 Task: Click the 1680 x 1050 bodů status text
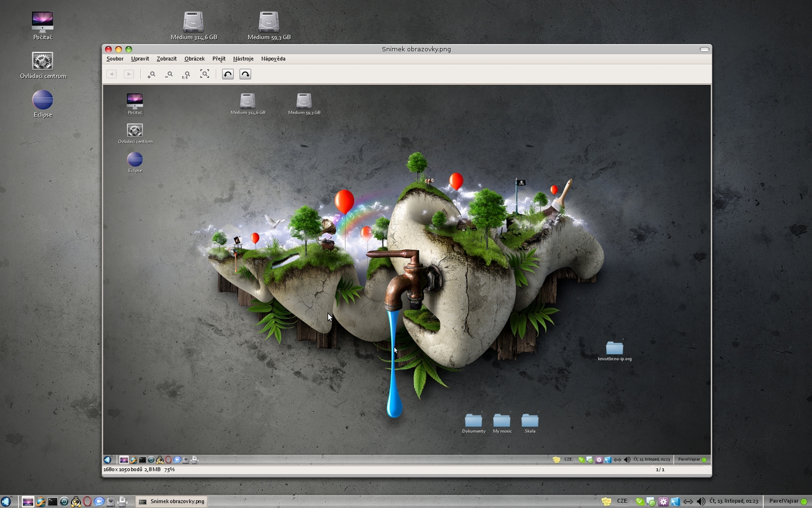(122, 470)
